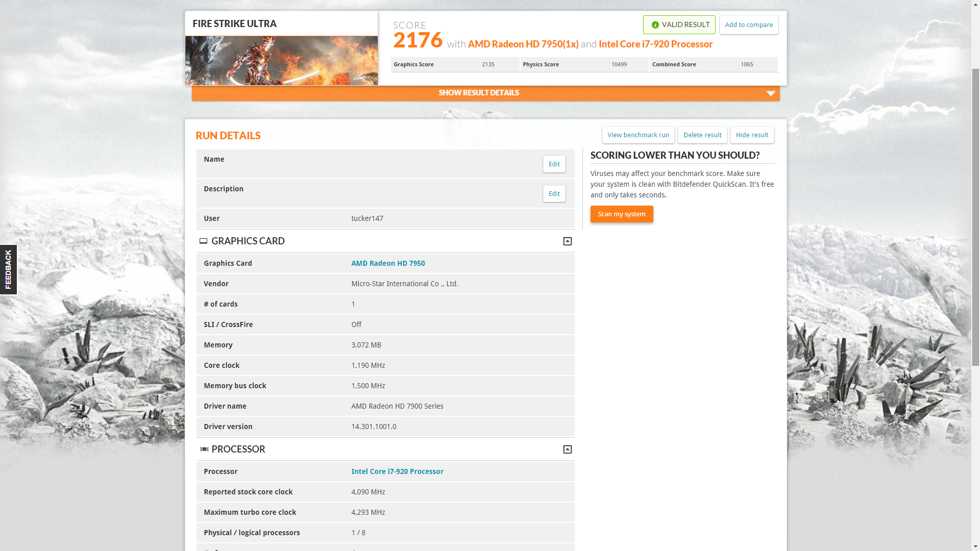Screen dimensions: 980x551
Task: Edit the Description field
Action: (554, 194)
